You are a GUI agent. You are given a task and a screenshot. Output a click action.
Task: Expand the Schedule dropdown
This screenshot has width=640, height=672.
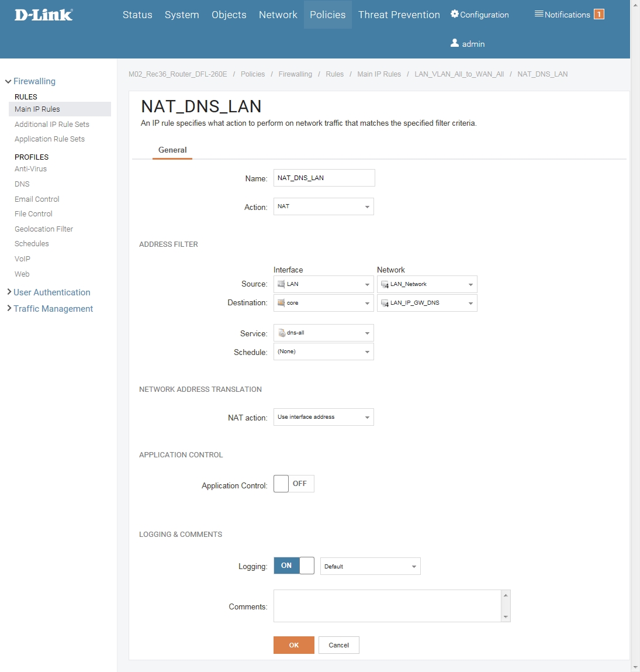coord(323,351)
